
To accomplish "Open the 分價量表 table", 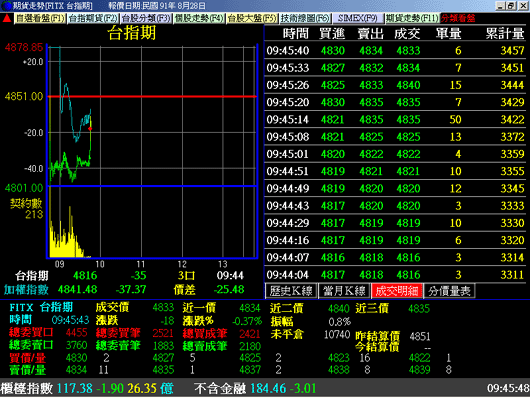I will (x=449, y=291).
